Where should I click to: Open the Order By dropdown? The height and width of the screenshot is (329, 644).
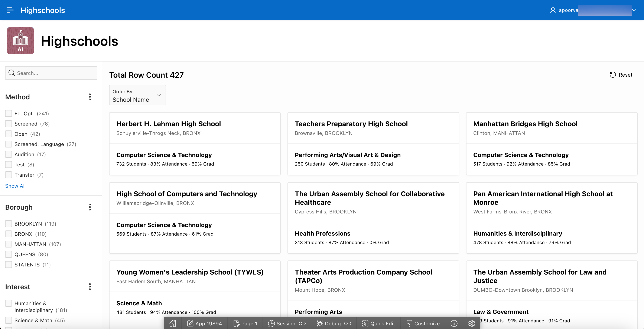(137, 95)
